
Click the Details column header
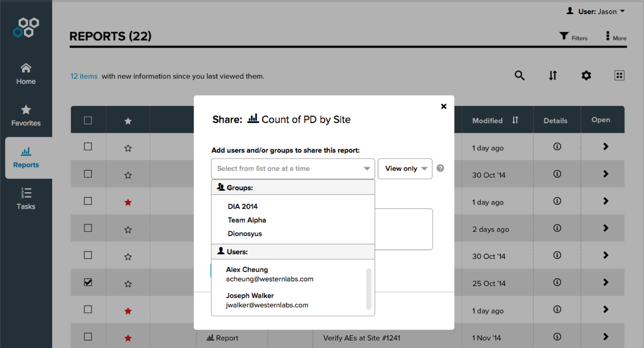(555, 120)
